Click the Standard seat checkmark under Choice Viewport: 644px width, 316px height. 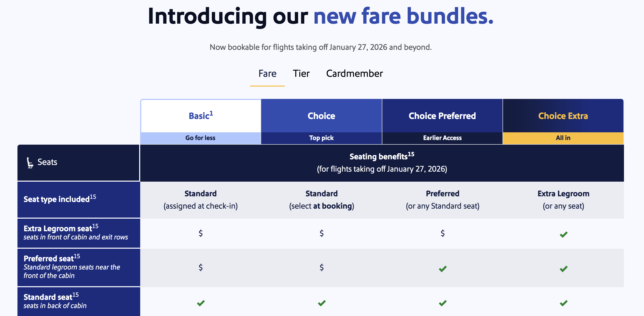coord(321,303)
